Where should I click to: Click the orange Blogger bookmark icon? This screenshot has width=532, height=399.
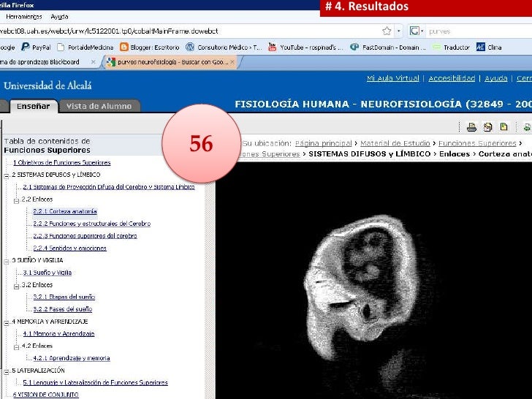coord(123,47)
